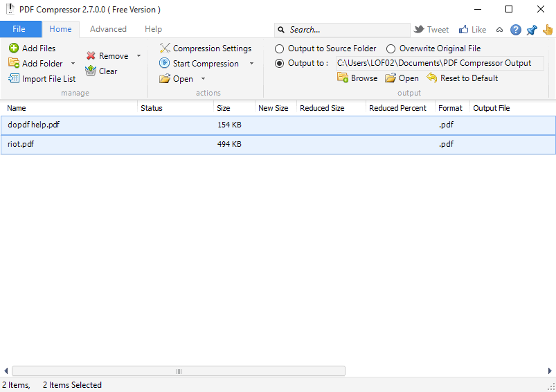Screen dimensions: 556x392
Task: Expand the actions Open dropdown arrow
Action: pos(203,79)
